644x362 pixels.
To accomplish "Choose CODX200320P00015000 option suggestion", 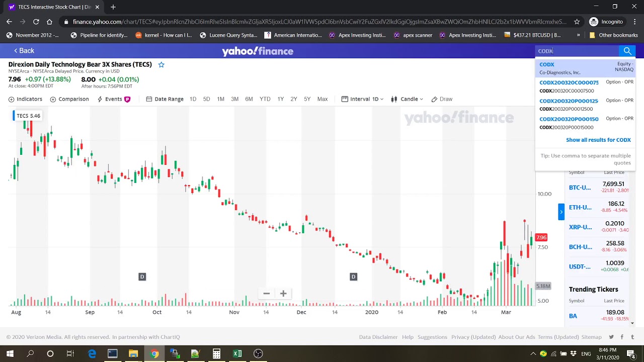I will (586, 123).
